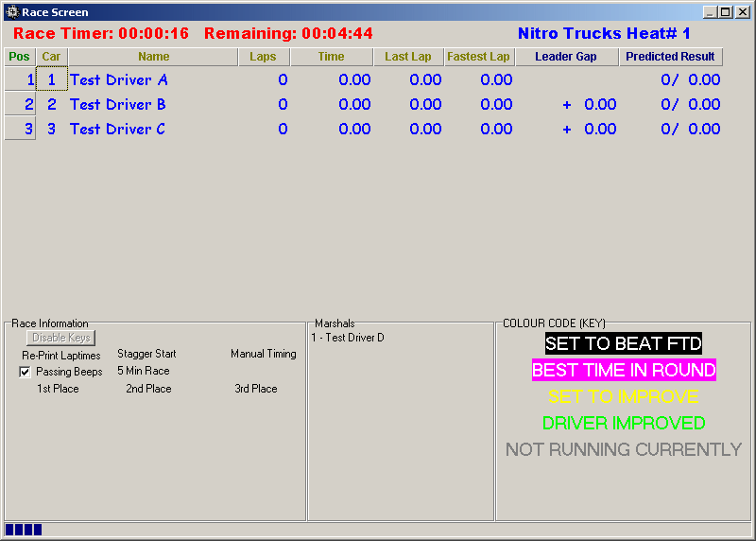Toggle the Passing Beeps checkbox

point(25,372)
